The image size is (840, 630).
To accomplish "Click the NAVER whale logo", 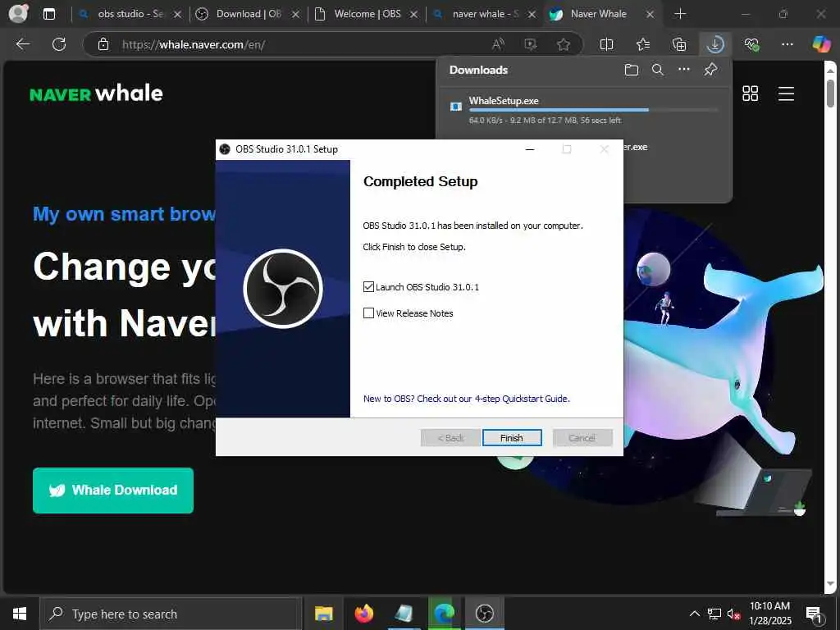I will pyautogui.click(x=97, y=94).
